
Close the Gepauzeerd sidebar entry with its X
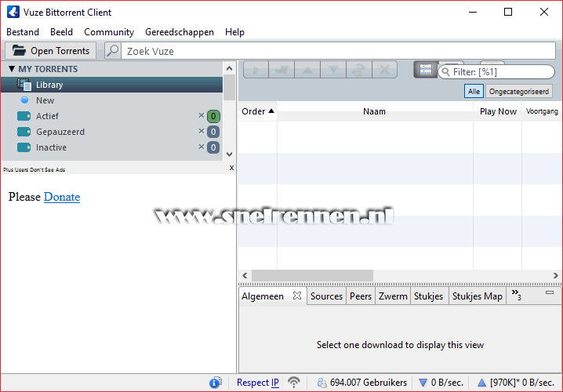pos(202,132)
